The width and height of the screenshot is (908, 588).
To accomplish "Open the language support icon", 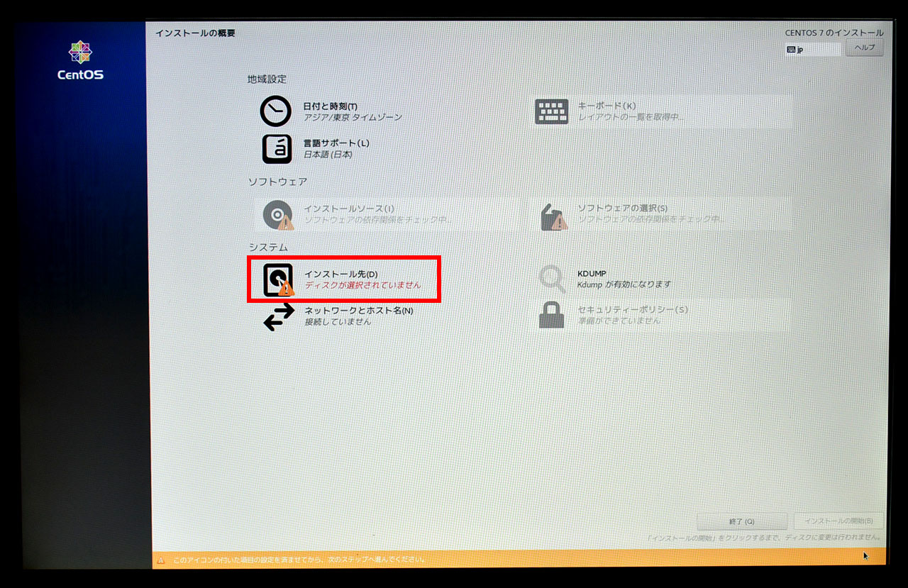I will pos(277,149).
